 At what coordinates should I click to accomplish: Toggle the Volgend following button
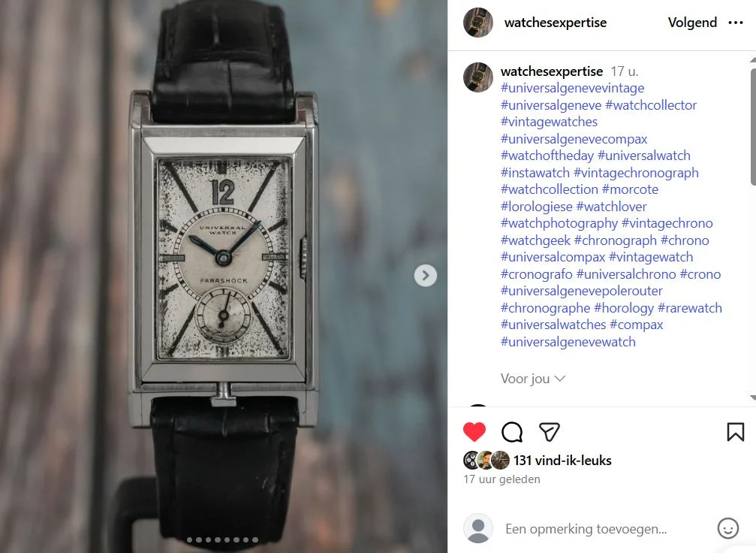pos(692,23)
